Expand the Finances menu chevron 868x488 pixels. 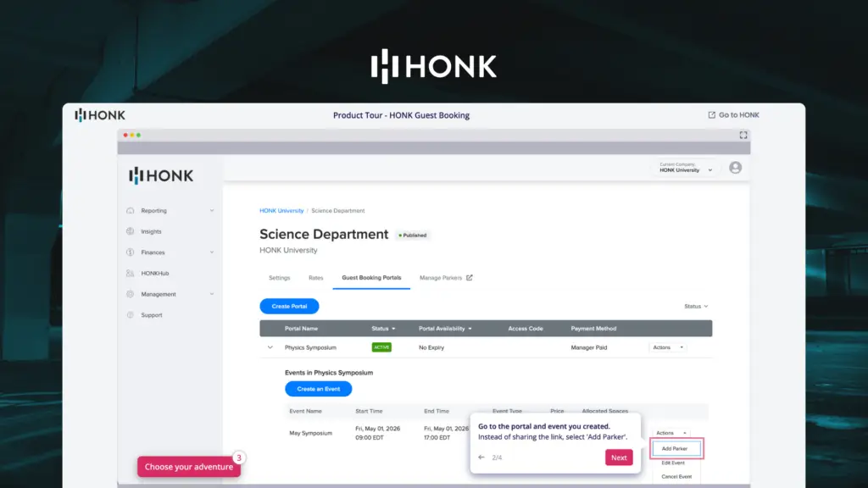coord(211,252)
